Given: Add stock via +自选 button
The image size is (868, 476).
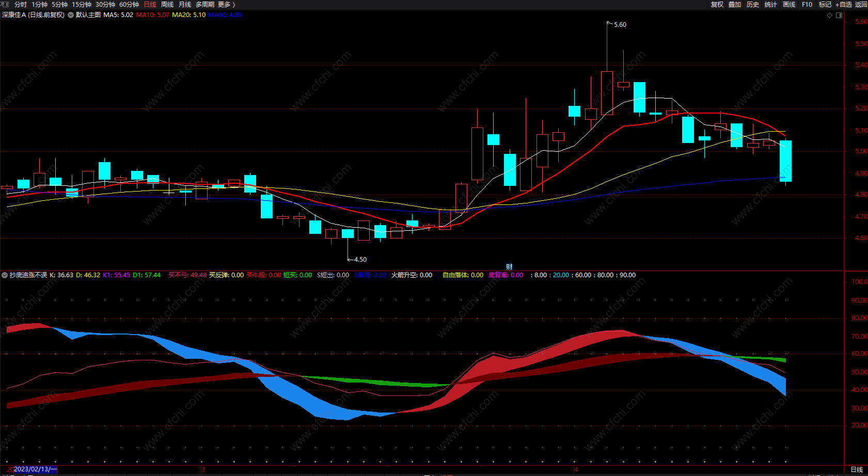Looking at the screenshot, I should [x=844, y=5].
